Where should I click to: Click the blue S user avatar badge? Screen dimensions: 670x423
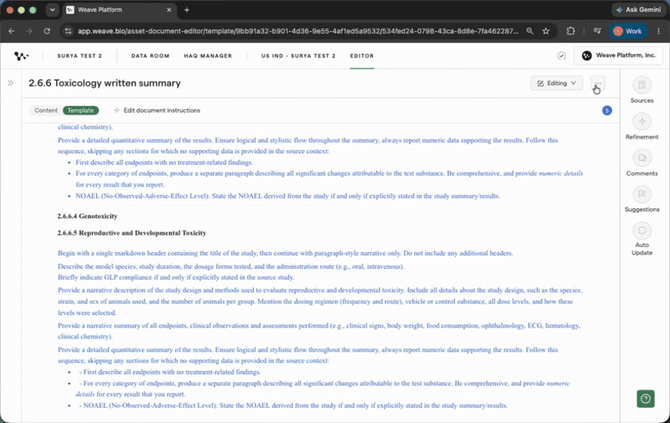pyautogui.click(x=607, y=111)
